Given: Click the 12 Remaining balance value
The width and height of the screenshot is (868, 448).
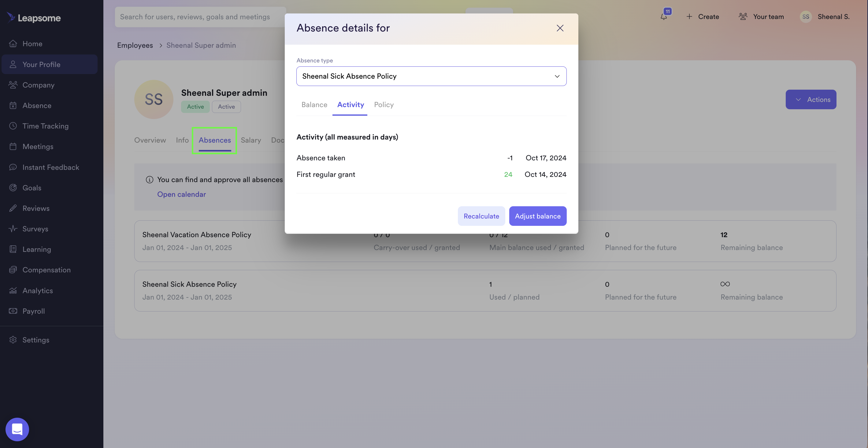Looking at the screenshot, I should point(724,235).
